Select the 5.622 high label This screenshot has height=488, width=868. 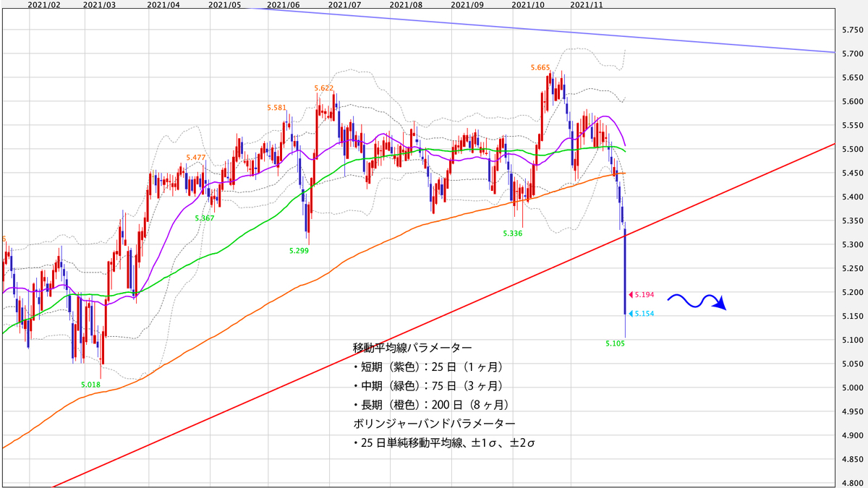click(324, 88)
